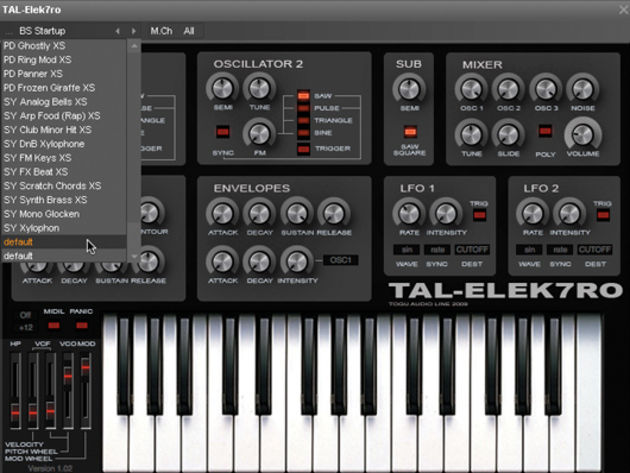Image resolution: width=630 pixels, height=473 pixels.
Task: Click LFO 1 INTENSITY knob
Action: tap(446, 213)
